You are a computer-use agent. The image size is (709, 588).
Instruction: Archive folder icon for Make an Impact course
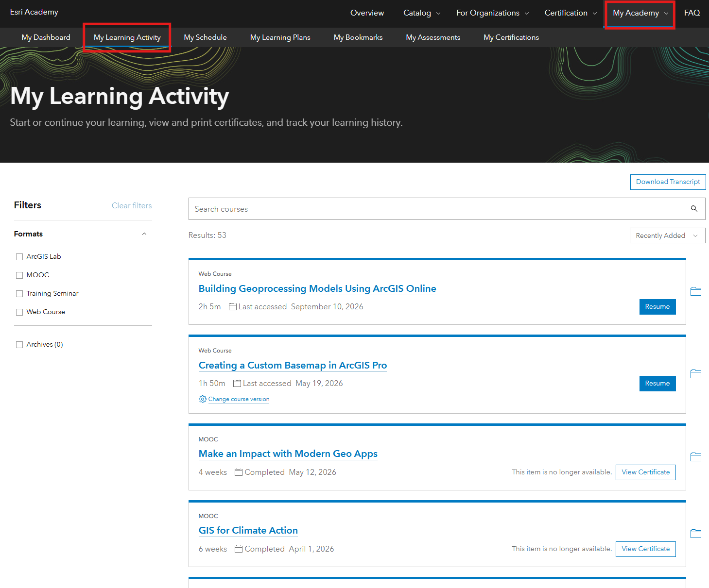[x=696, y=457]
